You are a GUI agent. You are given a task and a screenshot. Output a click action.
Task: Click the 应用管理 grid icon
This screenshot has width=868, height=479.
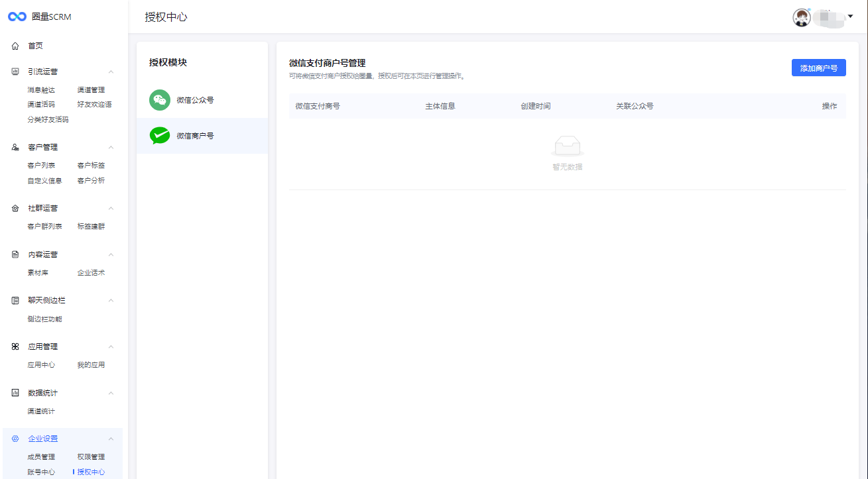click(x=15, y=346)
